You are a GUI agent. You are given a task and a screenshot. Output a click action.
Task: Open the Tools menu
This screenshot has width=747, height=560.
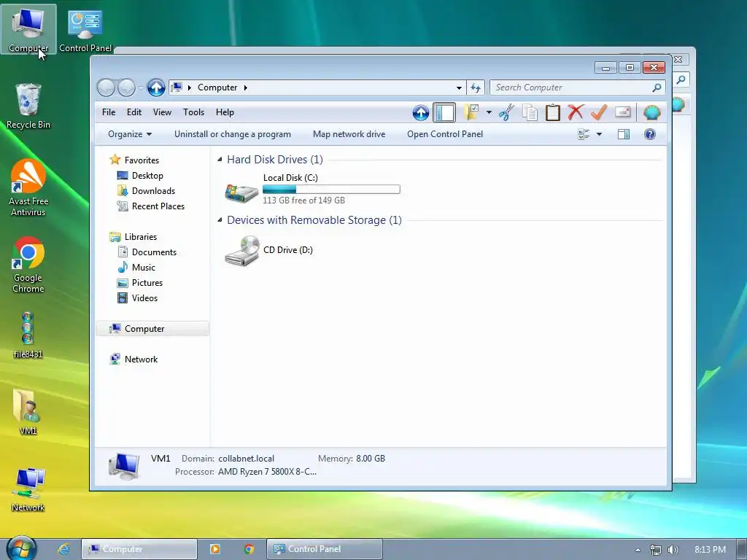coord(193,112)
